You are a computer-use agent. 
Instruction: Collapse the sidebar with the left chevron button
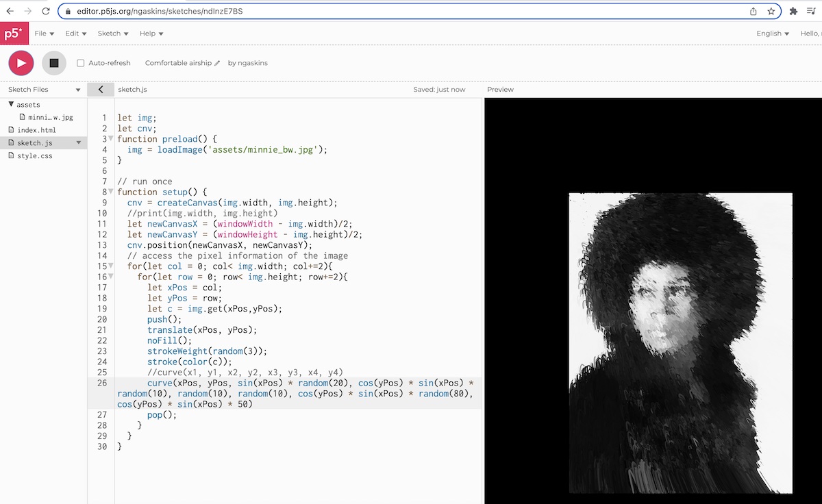point(101,90)
